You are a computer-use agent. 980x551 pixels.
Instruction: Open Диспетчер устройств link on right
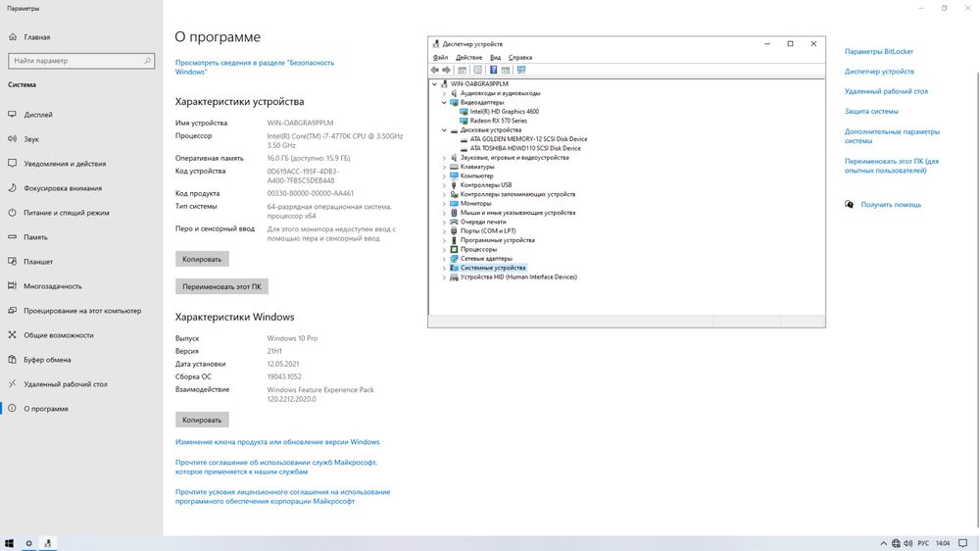(879, 72)
